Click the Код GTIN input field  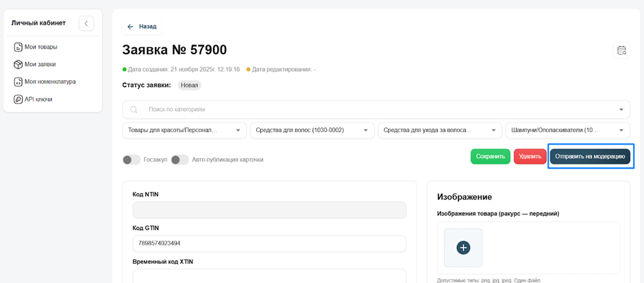[x=269, y=243]
